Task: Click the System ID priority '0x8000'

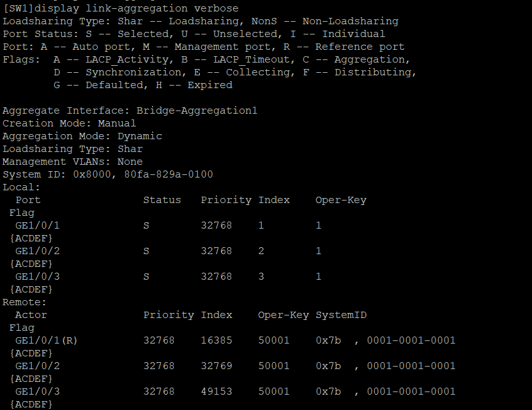Action: click(92, 174)
